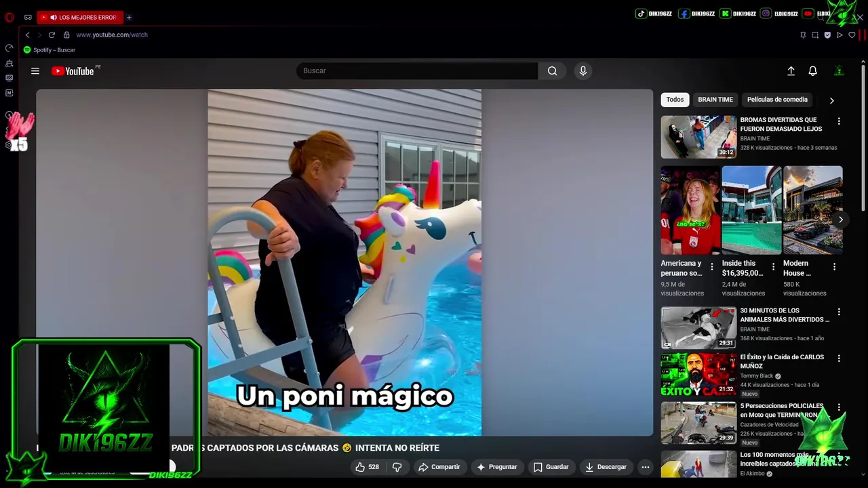Go forward with the browser forward arrow
Viewport: 868px width, 488px height.
pos(39,35)
